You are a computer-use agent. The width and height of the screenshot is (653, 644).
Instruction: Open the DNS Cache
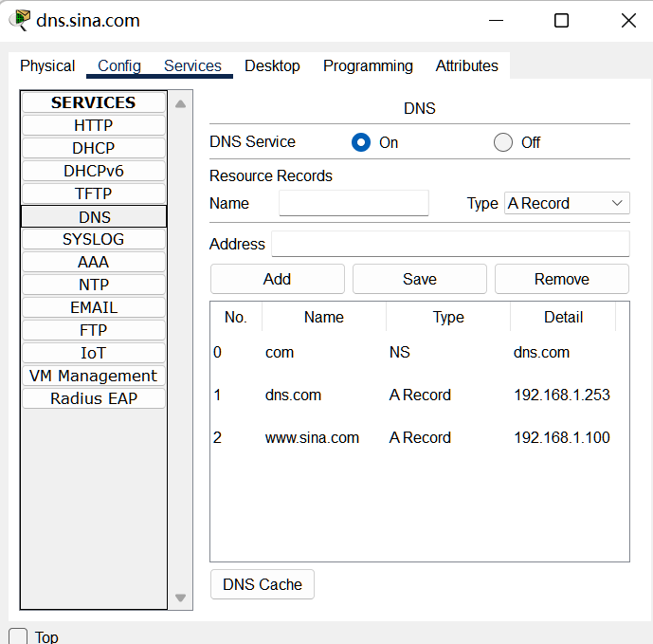pos(263,584)
